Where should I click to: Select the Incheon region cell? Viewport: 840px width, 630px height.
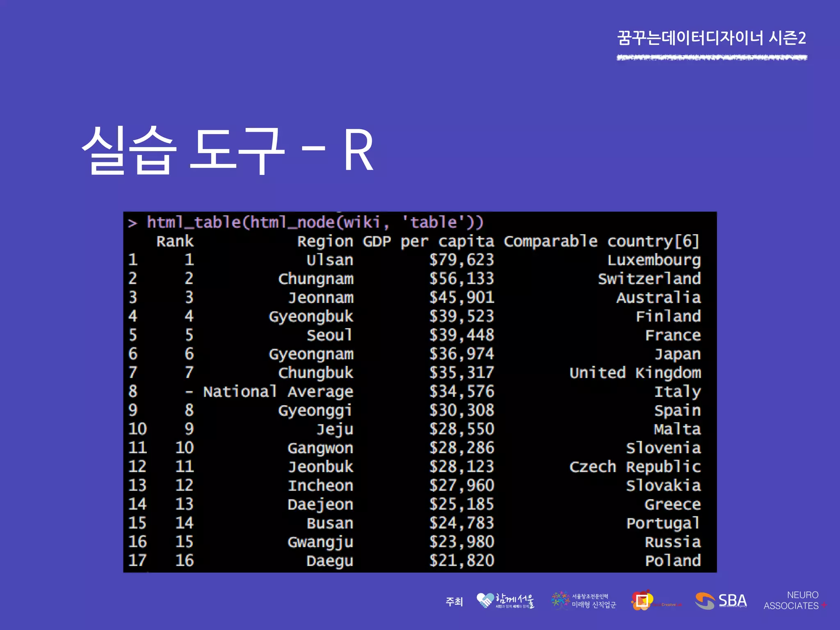point(321,486)
